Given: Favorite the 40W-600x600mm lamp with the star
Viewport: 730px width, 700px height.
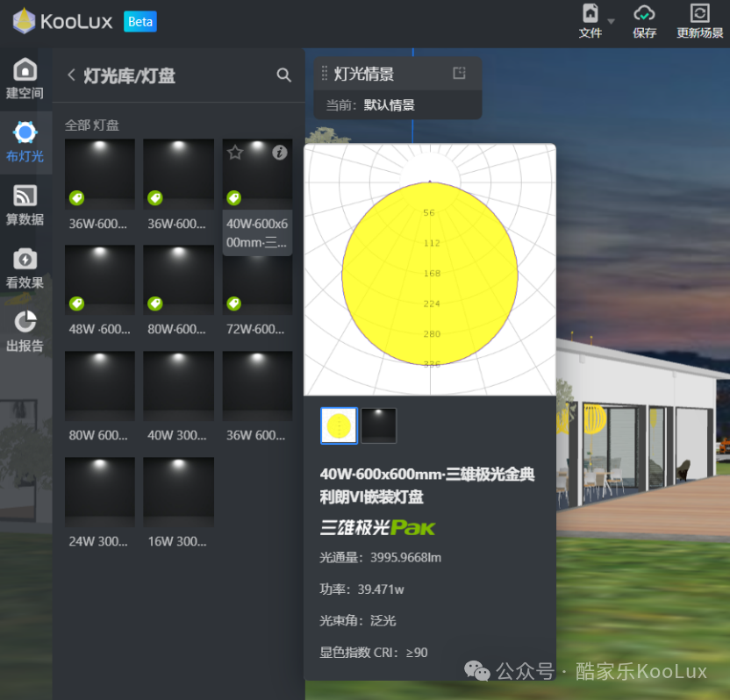Looking at the screenshot, I should [235, 153].
